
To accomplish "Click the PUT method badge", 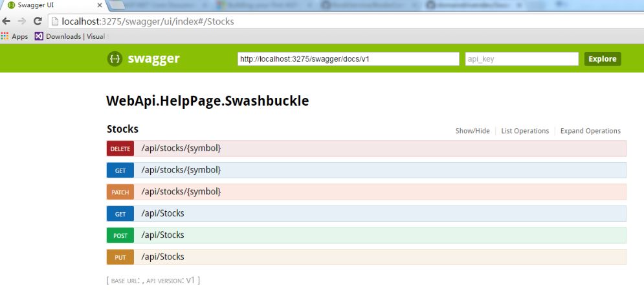I will [x=120, y=257].
